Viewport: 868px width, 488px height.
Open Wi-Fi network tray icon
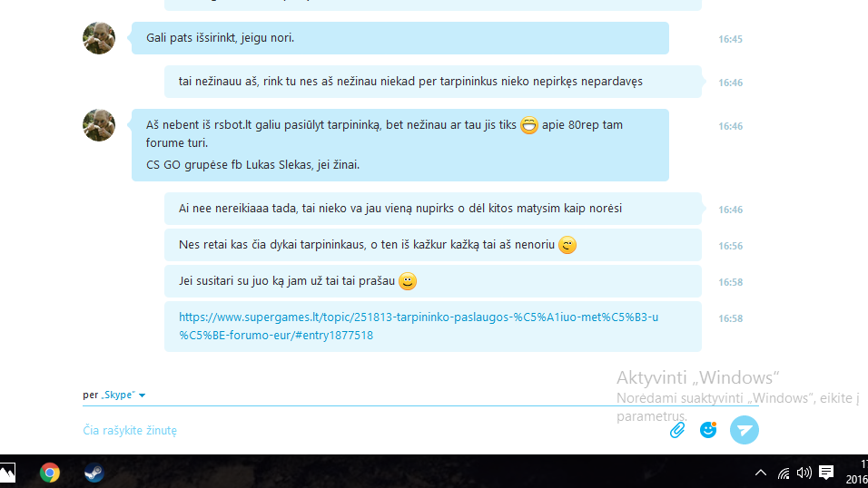click(784, 473)
